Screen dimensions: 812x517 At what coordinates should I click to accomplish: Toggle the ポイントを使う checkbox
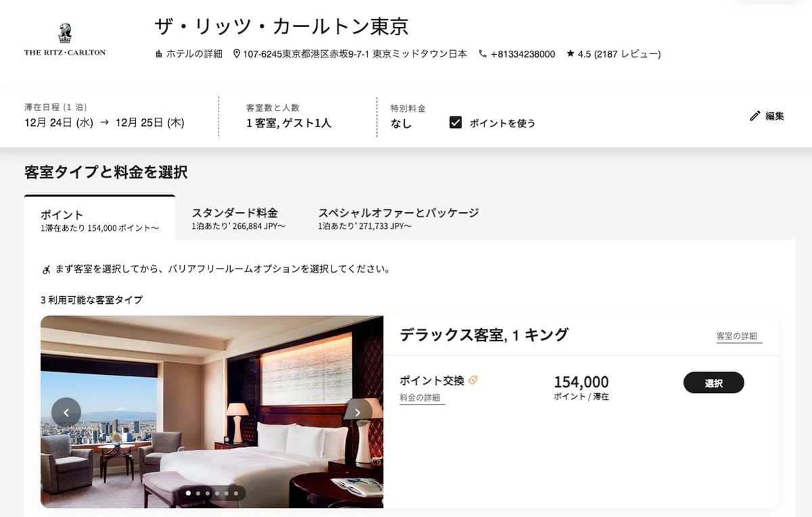(x=455, y=122)
